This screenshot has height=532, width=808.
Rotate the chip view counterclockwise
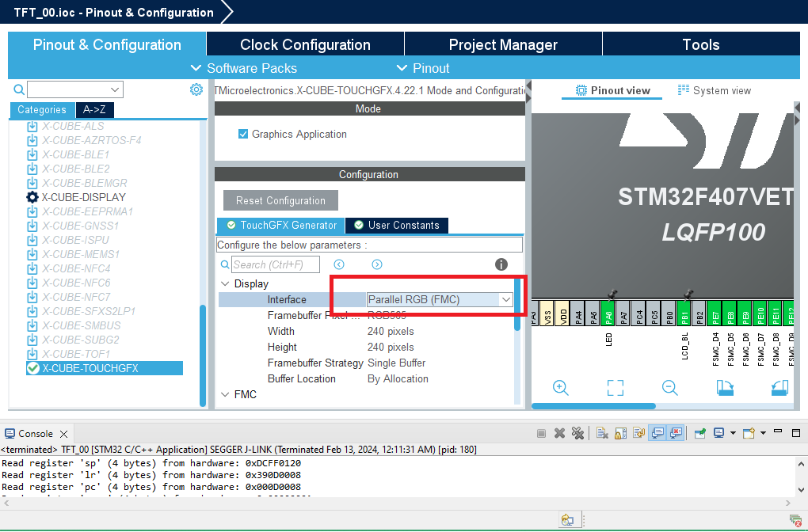[x=779, y=388]
